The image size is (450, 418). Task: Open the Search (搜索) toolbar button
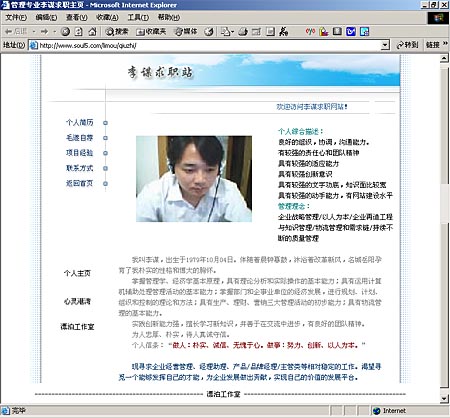pos(117,32)
